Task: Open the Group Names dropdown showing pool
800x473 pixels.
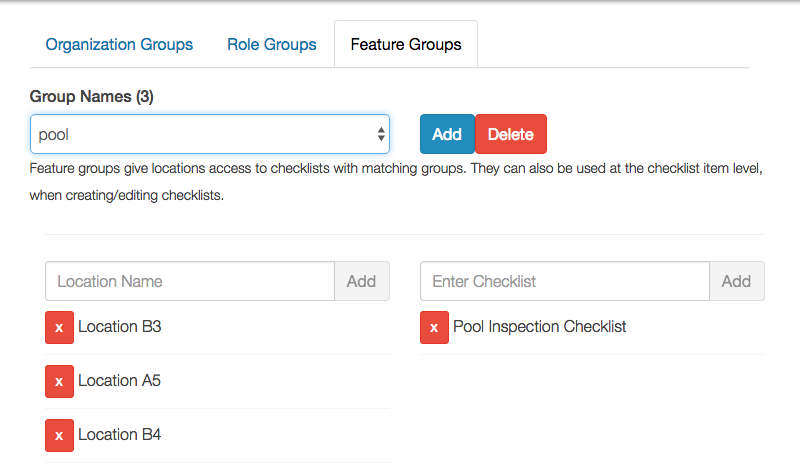Action: tap(210, 134)
